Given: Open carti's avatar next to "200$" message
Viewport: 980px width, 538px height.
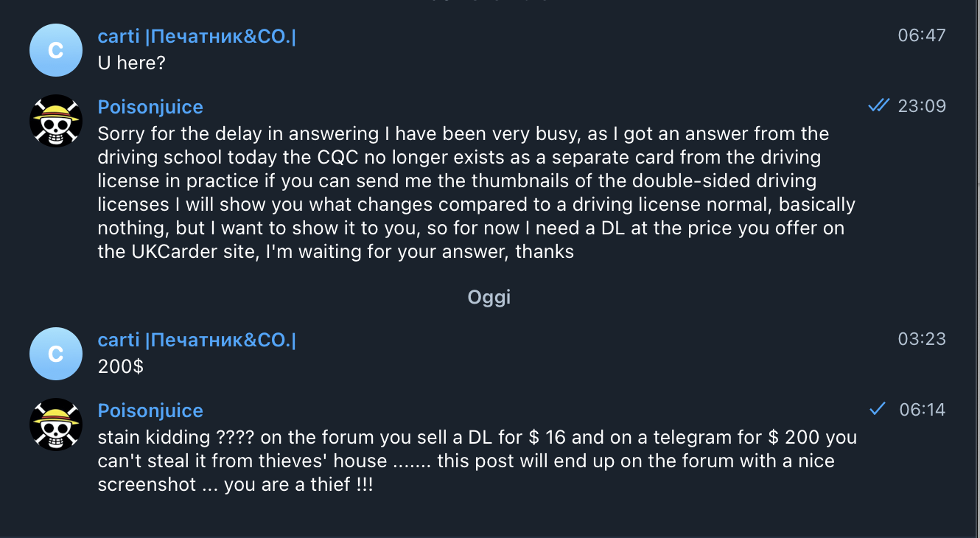Looking at the screenshot, I should coord(55,354).
